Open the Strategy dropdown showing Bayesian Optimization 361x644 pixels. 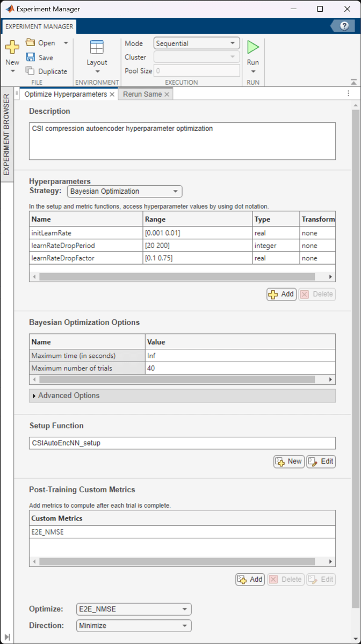click(x=125, y=192)
